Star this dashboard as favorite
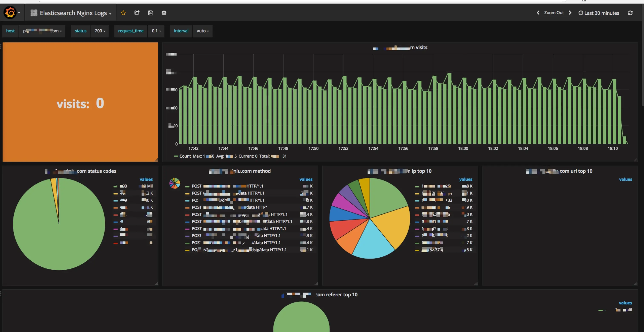The width and height of the screenshot is (644, 332). point(123,13)
